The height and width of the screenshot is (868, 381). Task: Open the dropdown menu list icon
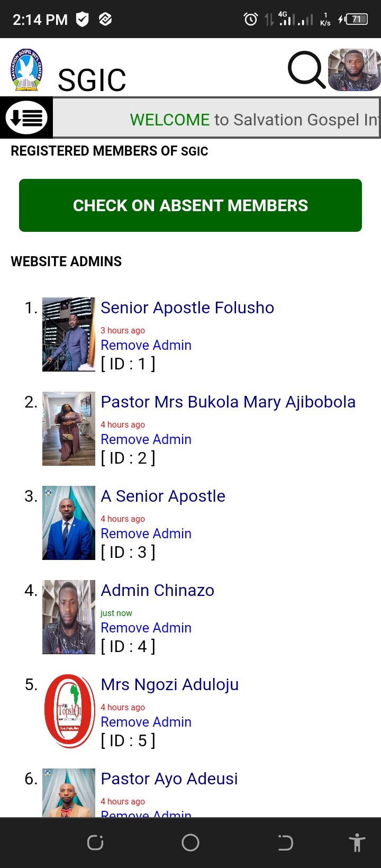click(x=26, y=117)
